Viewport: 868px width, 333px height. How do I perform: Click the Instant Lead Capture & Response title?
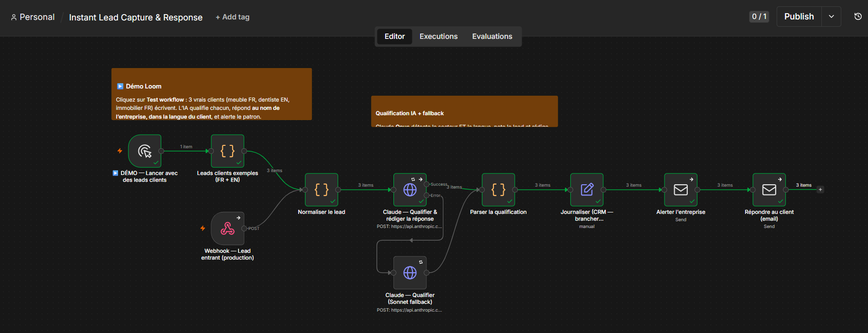tap(136, 18)
